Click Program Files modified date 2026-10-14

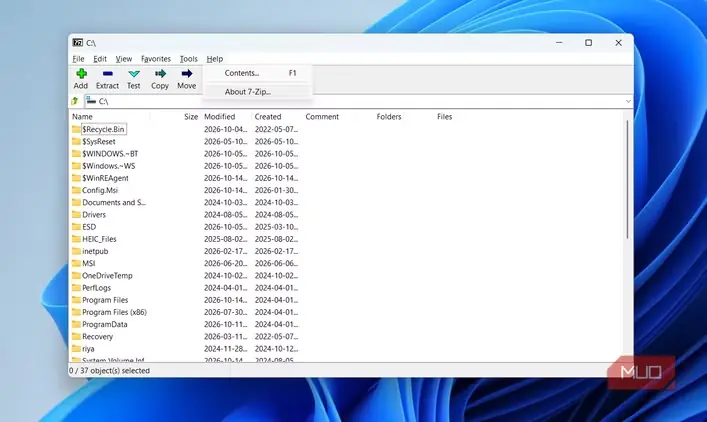[225, 300]
